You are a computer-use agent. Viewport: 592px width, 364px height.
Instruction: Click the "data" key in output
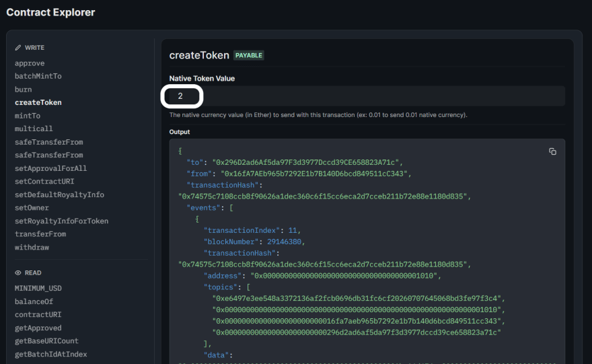pos(216,355)
